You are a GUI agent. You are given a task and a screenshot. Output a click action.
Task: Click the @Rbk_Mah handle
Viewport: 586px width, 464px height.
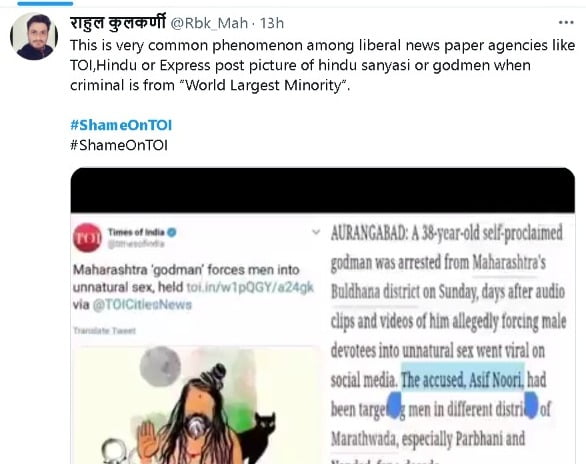(209, 23)
